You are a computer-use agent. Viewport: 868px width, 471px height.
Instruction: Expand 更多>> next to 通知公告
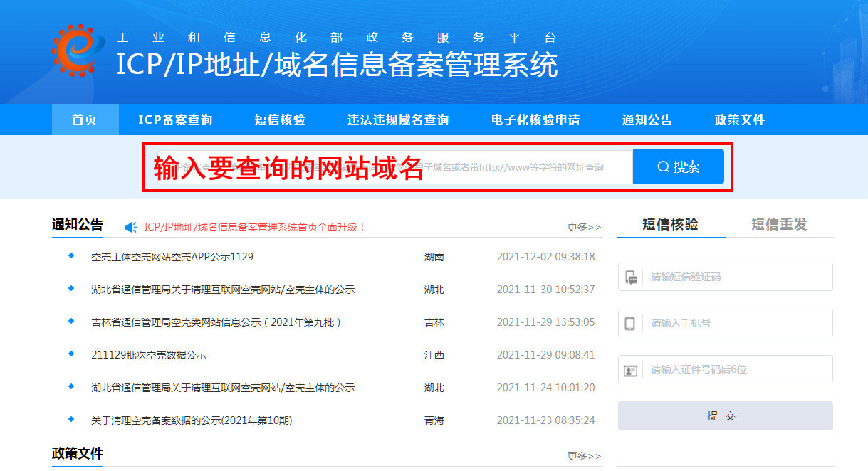click(x=584, y=227)
